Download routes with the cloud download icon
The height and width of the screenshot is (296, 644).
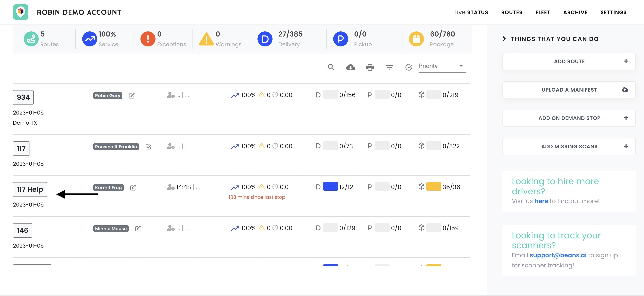[350, 67]
